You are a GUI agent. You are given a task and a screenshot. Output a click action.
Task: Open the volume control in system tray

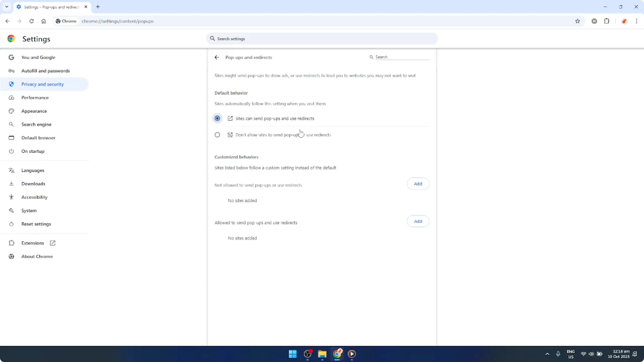click(x=591, y=354)
